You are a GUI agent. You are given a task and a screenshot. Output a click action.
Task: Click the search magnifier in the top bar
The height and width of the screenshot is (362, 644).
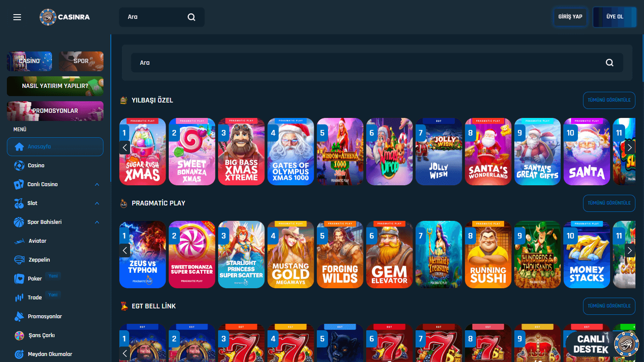191,17
